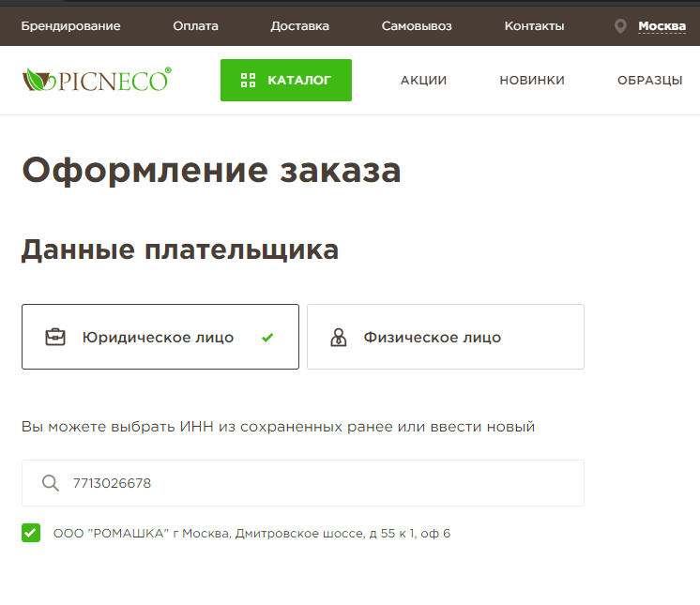Viewport: 700px width, 605px height.
Task: Click the catalog grid icon
Action: click(249, 81)
